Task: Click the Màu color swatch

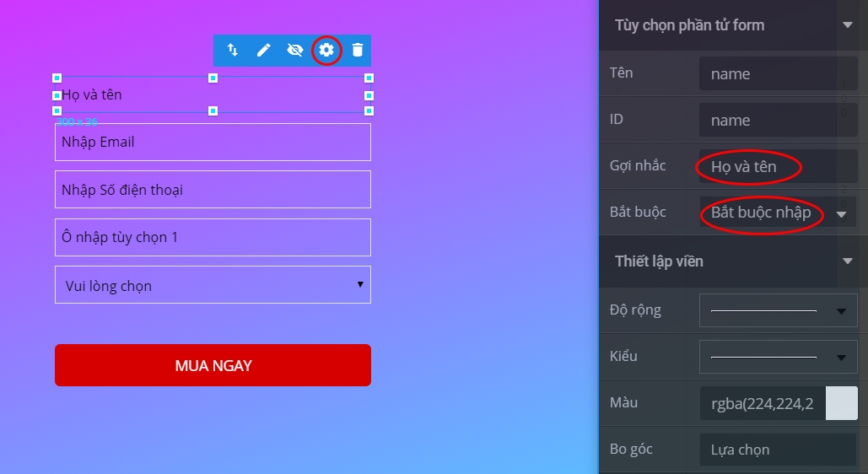Action: tap(841, 403)
